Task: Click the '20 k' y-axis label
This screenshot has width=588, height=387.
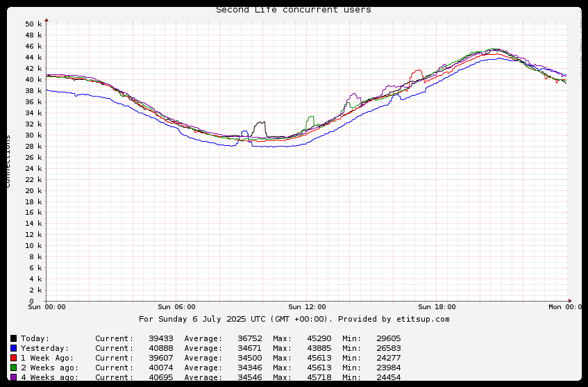Action: [34, 190]
